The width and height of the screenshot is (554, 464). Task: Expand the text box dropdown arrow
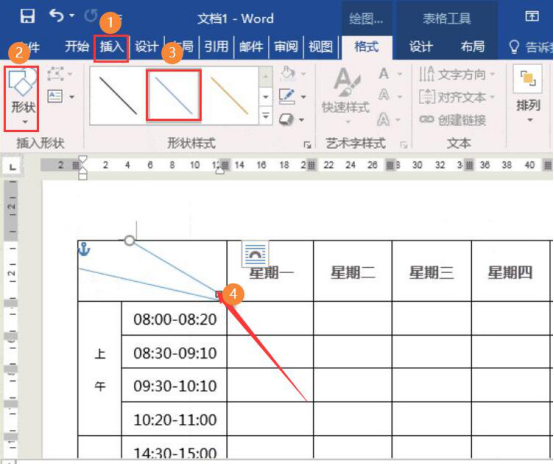point(72,96)
